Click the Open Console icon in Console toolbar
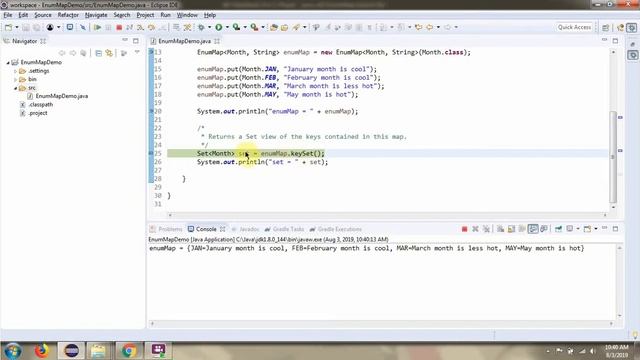The width and height of the screenshot is (640, 360). coord(587,229)
